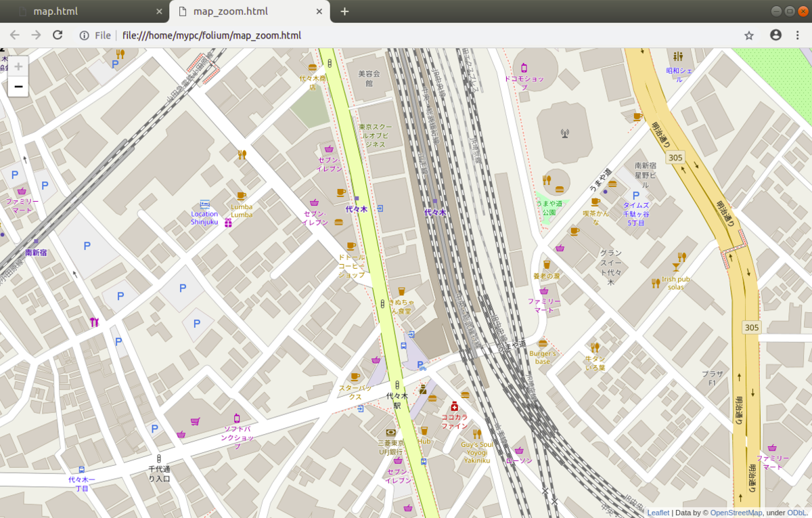The height and width of the screenshot is (518, 812).
Task: Click the 牛タンいろ葉 restaurant icon
Action: tap(595, 348)
